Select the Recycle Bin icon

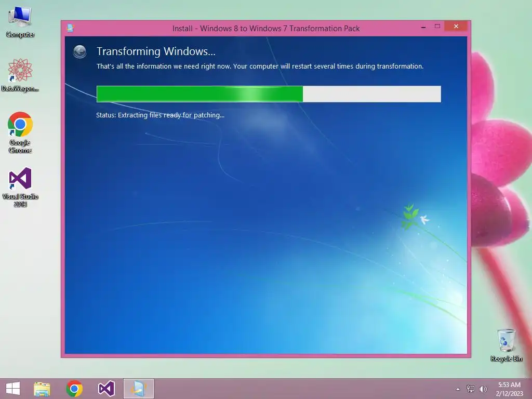tap(506, 345)
